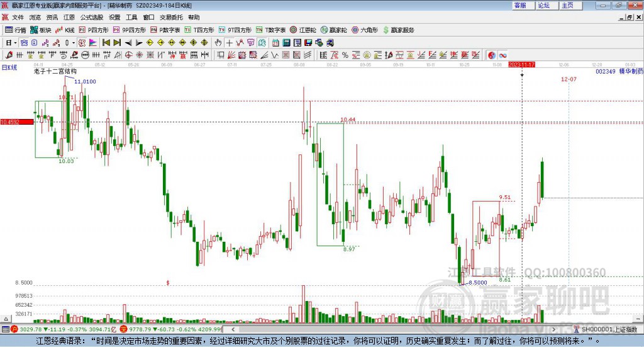Click the horizontal scrollbar right arrow
The image size is (644, 347).
(553, 329)
